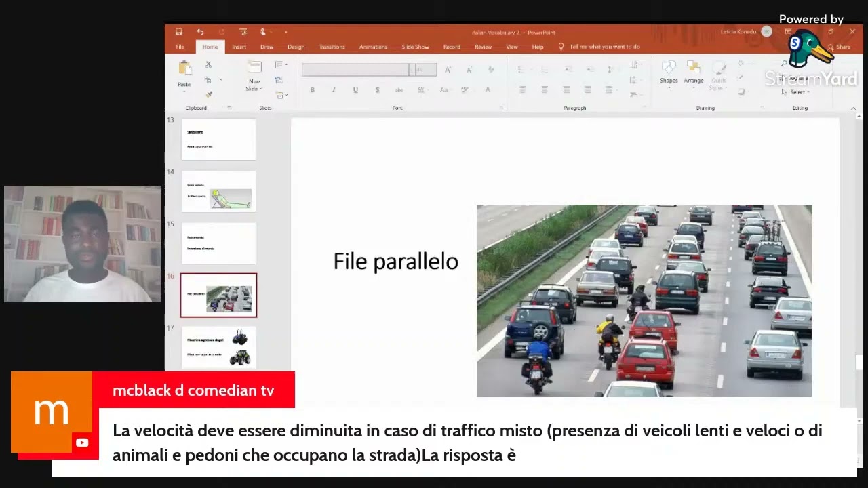Click the Tell me what you want to do box

pos(599,47)
